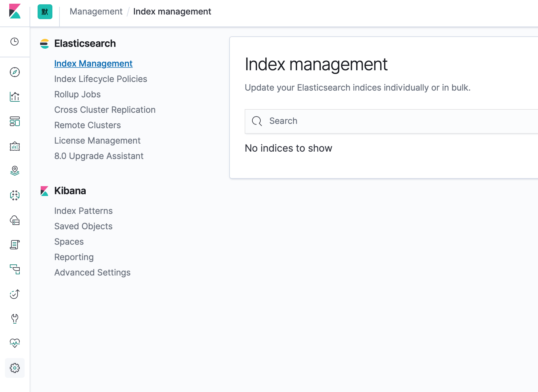Open Visualize chart icon
Viewport: 538px width, 392px height.
point(15,97)
